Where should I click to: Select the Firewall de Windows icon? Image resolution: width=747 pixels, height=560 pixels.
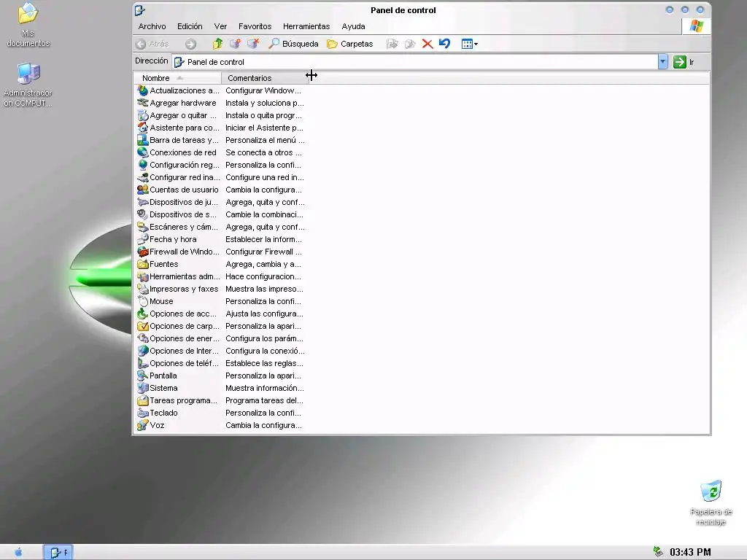tap(142, 252)
